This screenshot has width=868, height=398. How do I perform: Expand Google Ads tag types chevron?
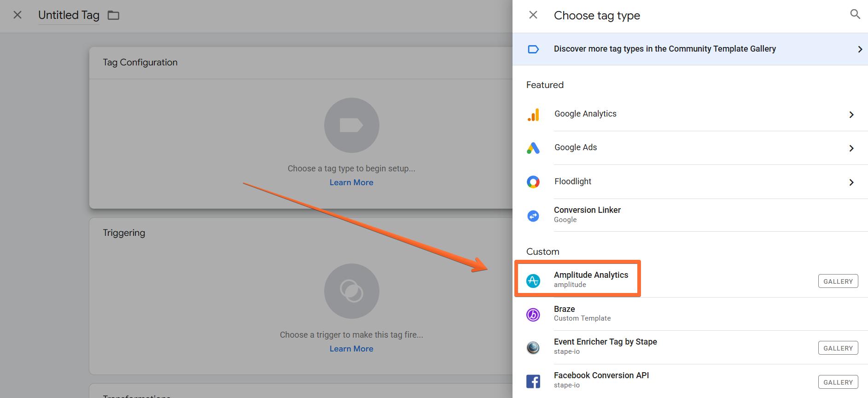tap(851, 148)
